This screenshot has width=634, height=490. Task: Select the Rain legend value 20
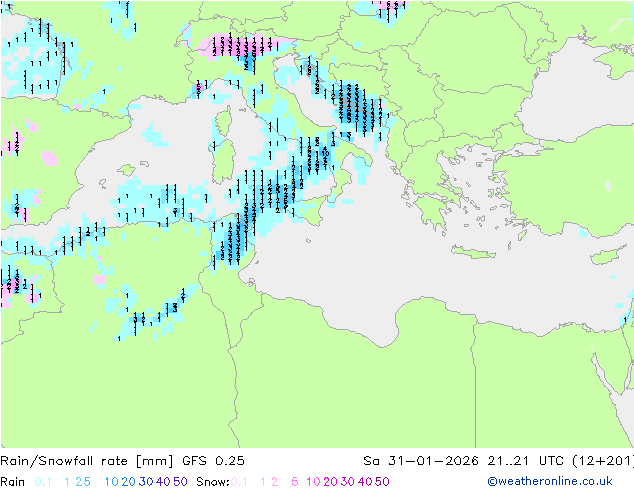[129, 482]
